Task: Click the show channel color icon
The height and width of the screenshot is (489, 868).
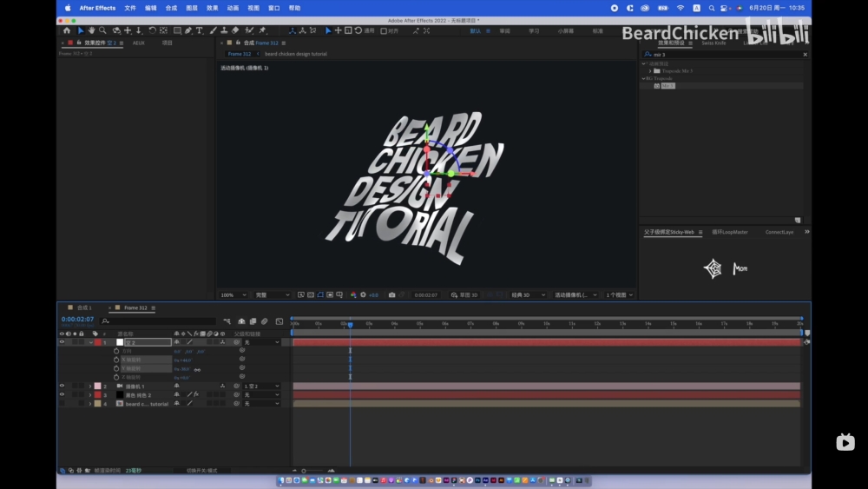Action: pos(353,295)
